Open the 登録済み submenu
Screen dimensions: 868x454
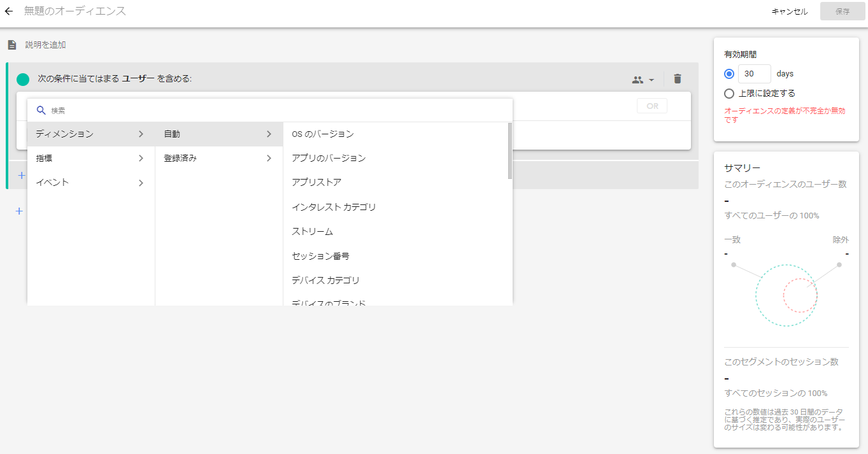click(218, 159)
